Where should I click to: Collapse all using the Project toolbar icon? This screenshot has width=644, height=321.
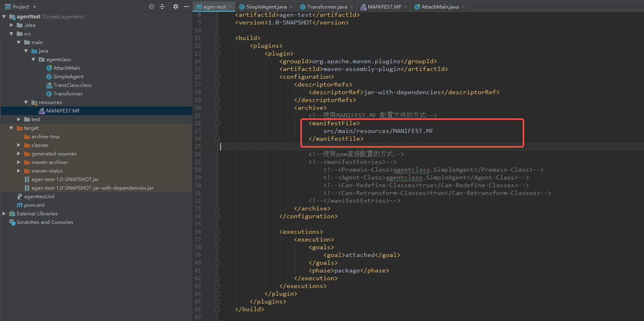pos(162,7)
